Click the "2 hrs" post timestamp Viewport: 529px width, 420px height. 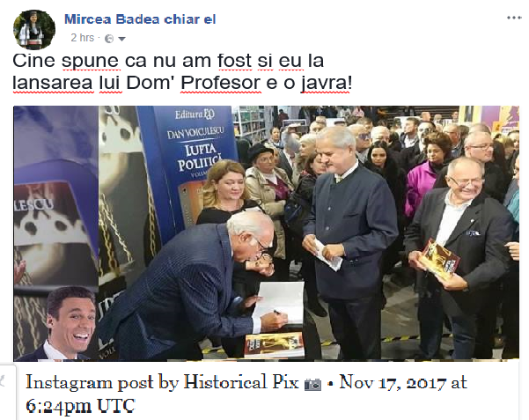[x=83, y=38]
